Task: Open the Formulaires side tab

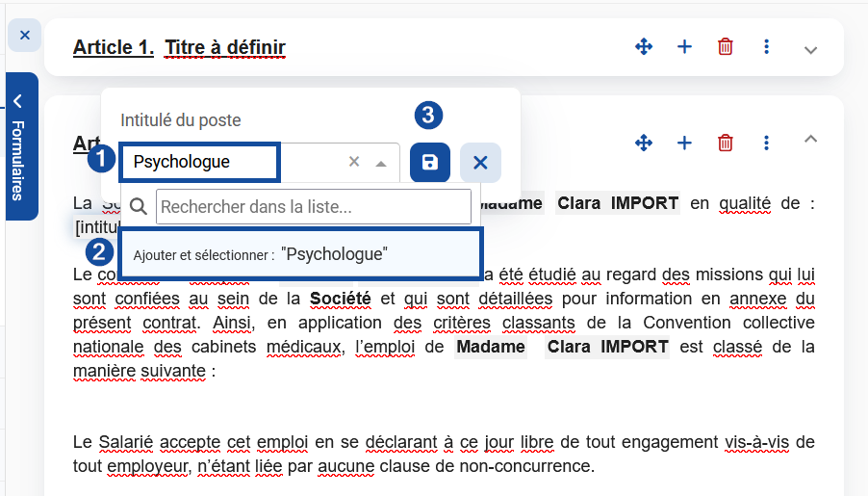Action: 21,146
